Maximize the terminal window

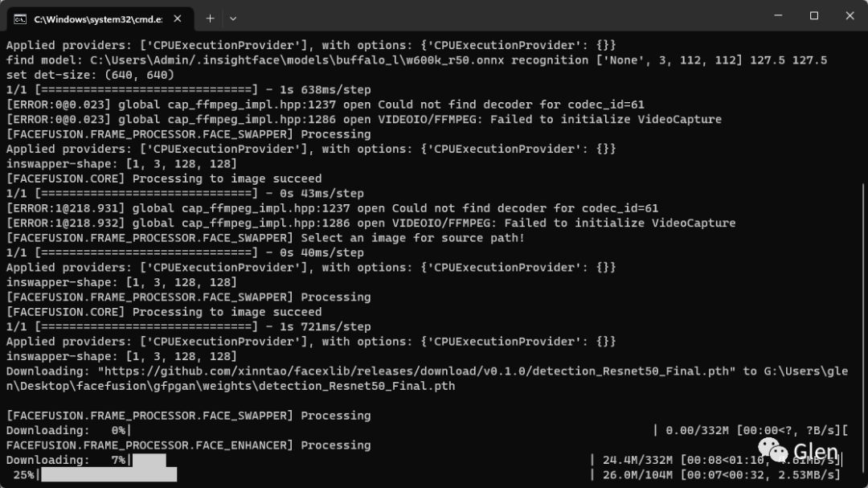click(813, 15)
